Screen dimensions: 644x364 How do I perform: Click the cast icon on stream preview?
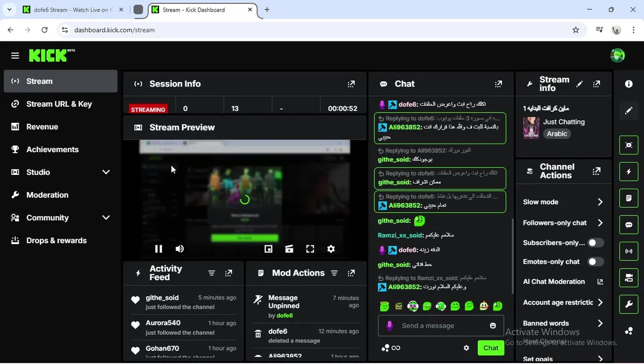click(x=289, y=249)
